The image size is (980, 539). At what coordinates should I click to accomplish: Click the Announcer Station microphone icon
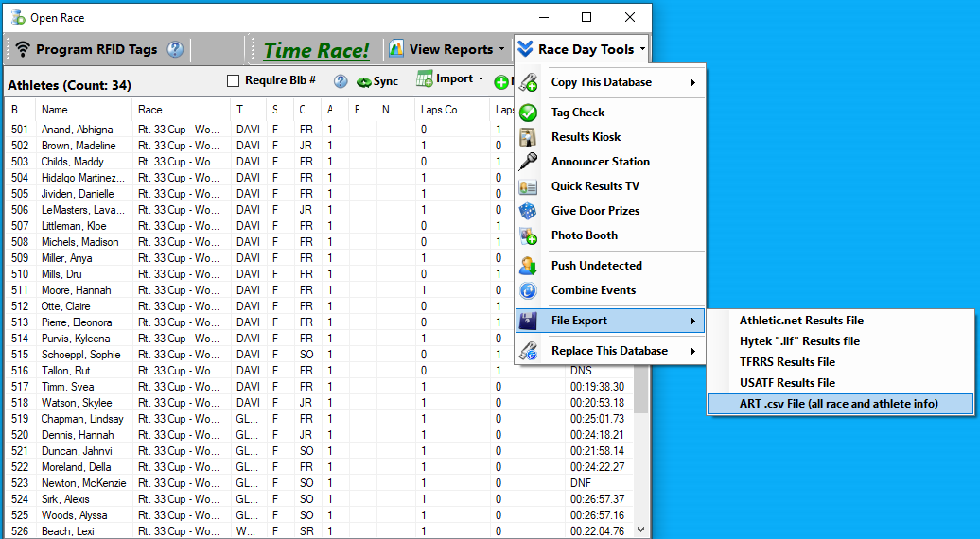[x=528, y=161]
